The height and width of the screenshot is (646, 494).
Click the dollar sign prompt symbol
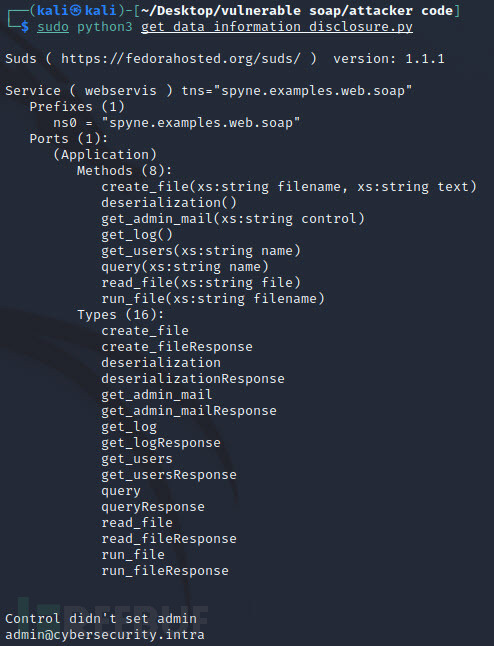point(25,27)
